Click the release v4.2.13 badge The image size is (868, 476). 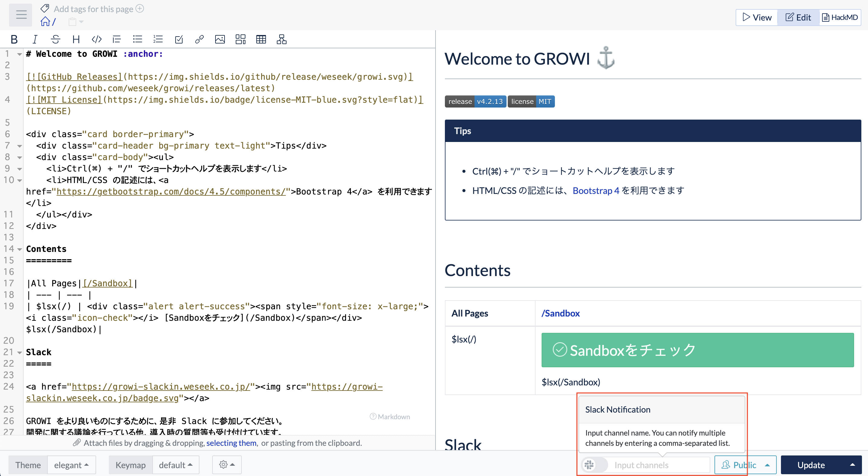pyautogui.click(x=475, y=102)
